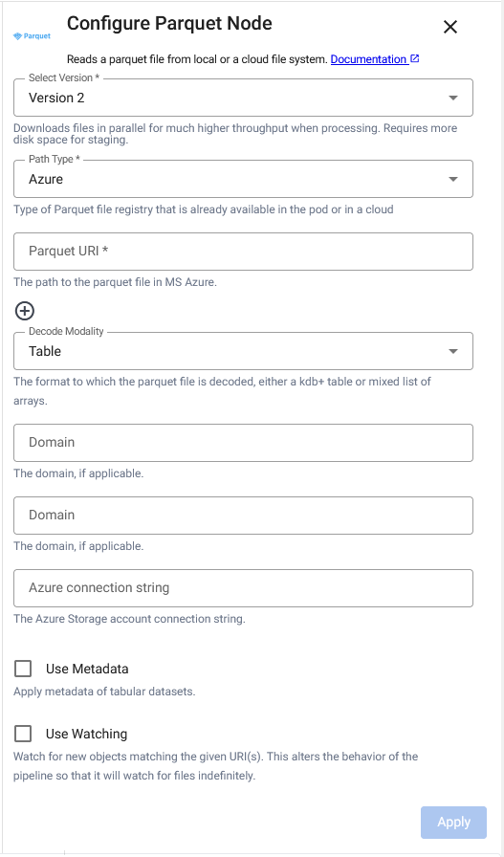Open the Select Version combo box showing Version 2

tap(243, 98)
